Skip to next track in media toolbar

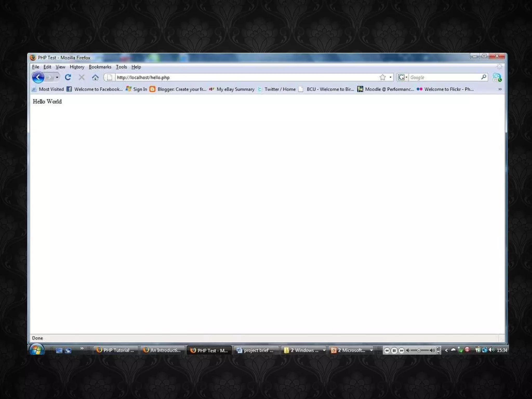[x=401, y=350]
